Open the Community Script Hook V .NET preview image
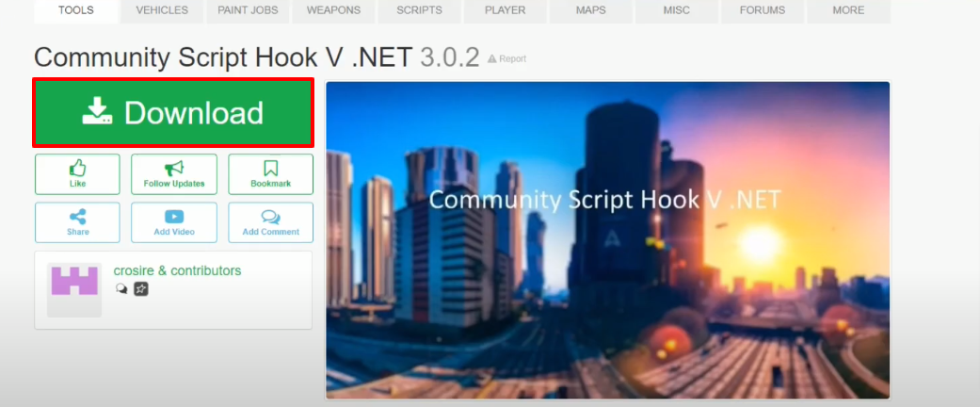This screenshot has width=980, height=407. pyautogui.click(x=607, y=240)
